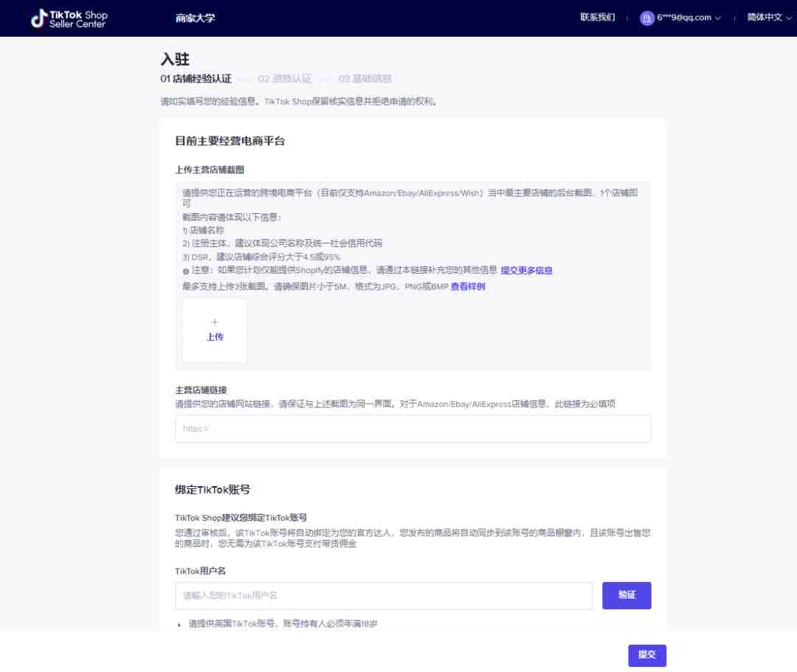The width and height of the screenshot is (797, 672).
Task: Click the 1) 店铺名称 requirement line
Action: coord(204,231)
